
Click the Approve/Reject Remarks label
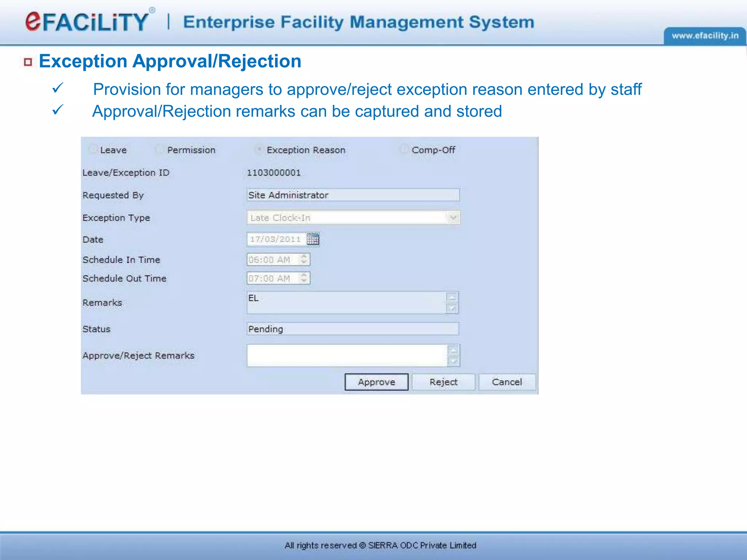point(138,355)
